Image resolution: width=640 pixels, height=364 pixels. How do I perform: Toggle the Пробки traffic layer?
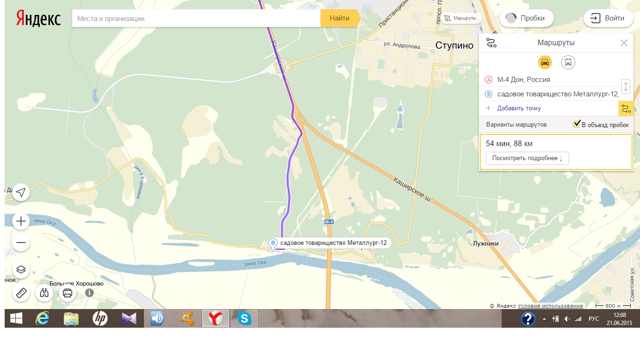[526, 19]
